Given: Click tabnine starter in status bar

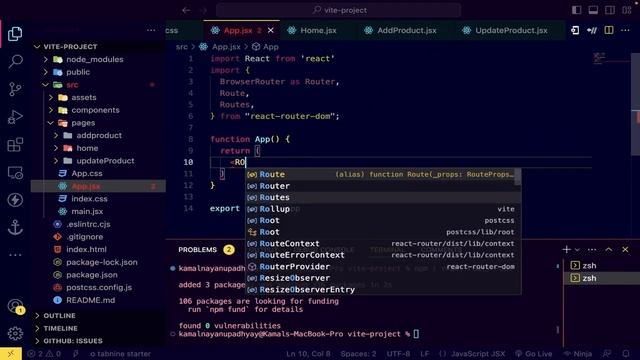Looking at the screenshot, I should [x=120, y=354].
